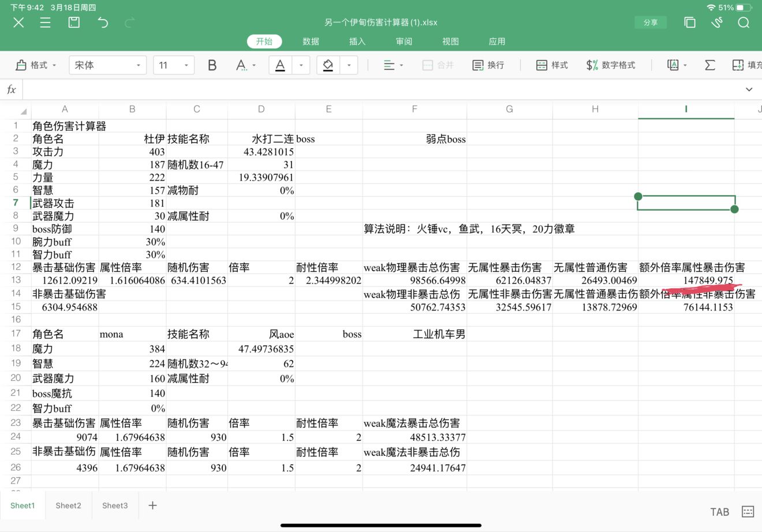Click the cell containing 工业机车男
The image size is (762, 532).
[x=414, y=334]
